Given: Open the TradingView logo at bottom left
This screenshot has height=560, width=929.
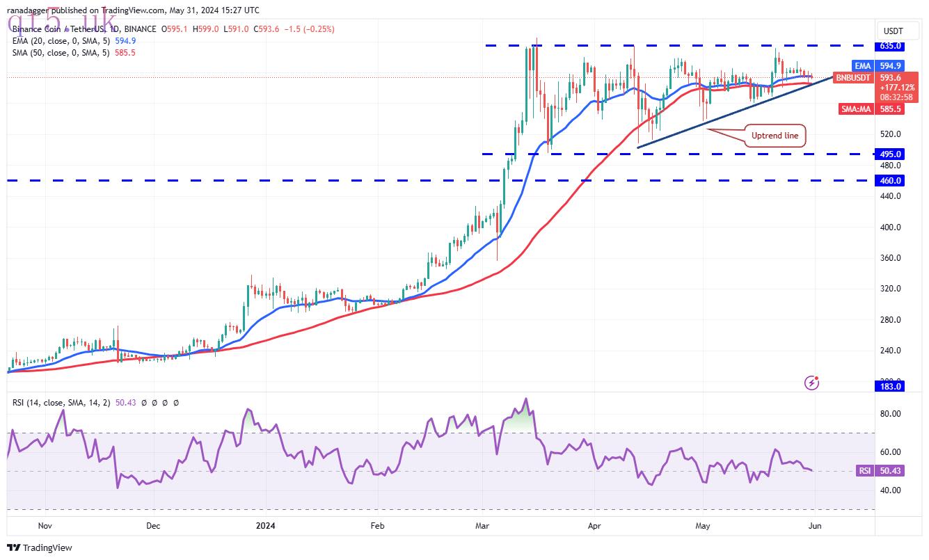Looking at the screenshot, I should (40, 548).
